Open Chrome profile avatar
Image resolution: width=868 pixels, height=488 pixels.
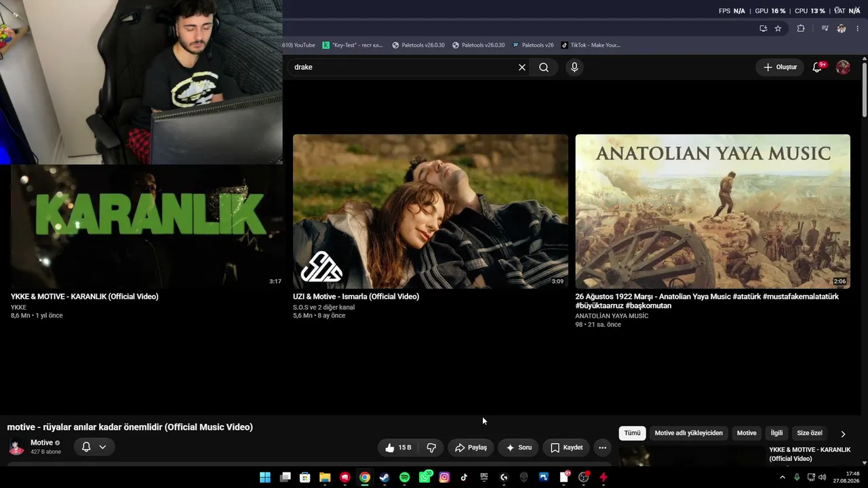(x=842, y=28)
